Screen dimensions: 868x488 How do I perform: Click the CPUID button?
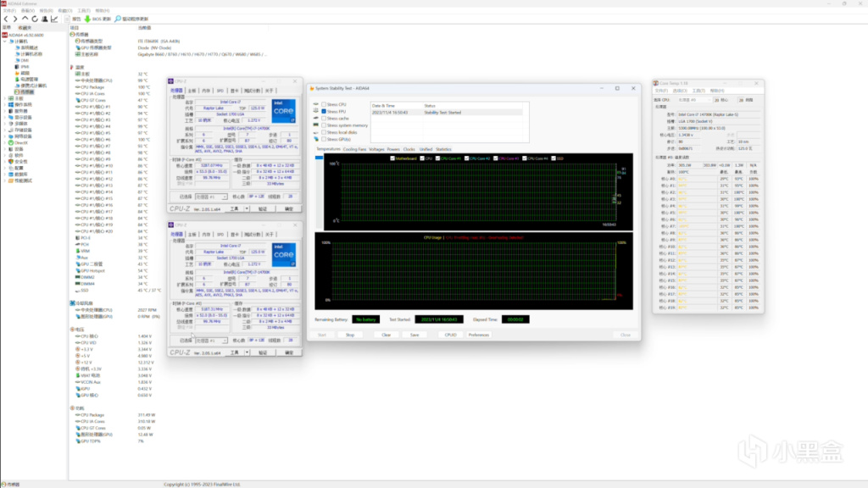[x=451, y=335]
